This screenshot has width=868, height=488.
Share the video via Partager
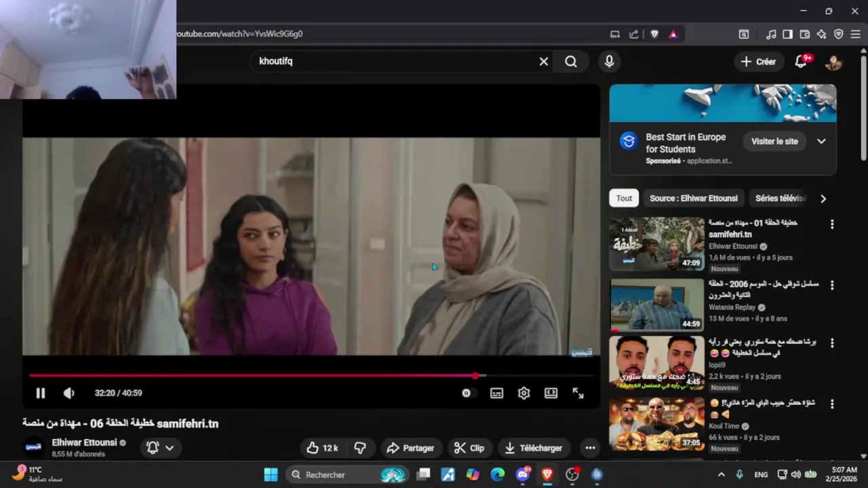point(411,448)
